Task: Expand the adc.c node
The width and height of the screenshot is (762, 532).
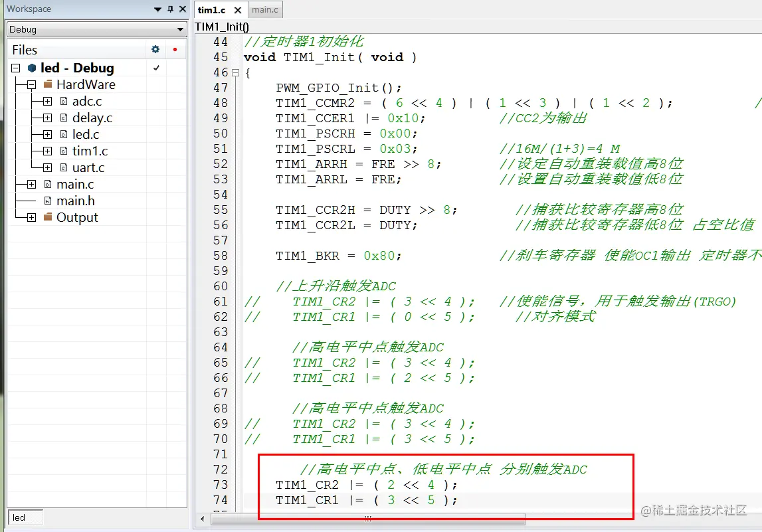Action: [x=47, y=101]
